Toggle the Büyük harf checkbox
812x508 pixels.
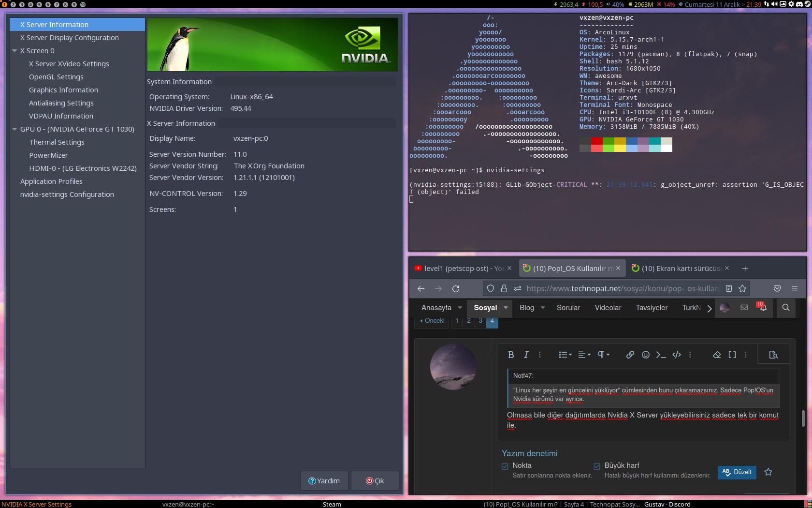pyautogui.click(x=597, y=466)
